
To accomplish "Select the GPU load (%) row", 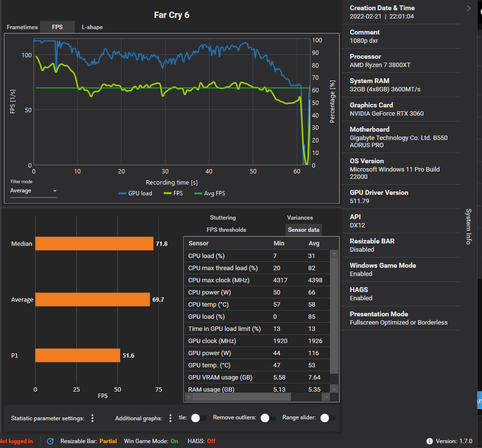I will pyautogui.click(x=257, y=316).
